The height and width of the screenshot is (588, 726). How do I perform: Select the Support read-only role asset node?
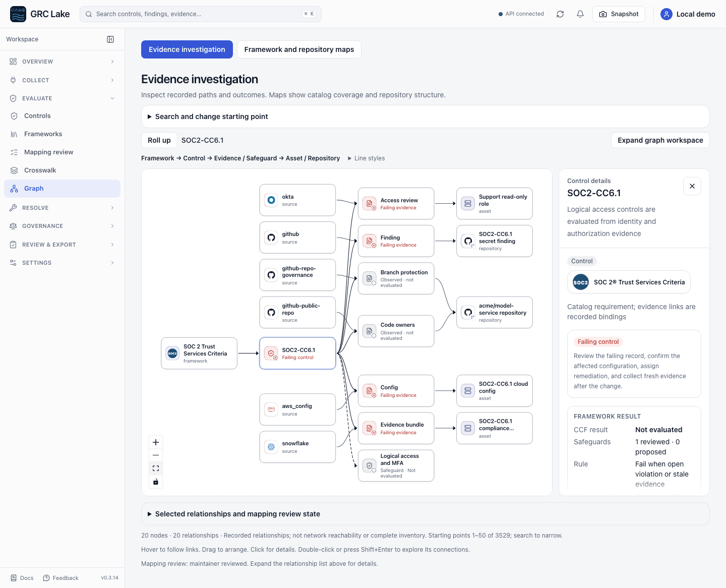coord(495,204)
